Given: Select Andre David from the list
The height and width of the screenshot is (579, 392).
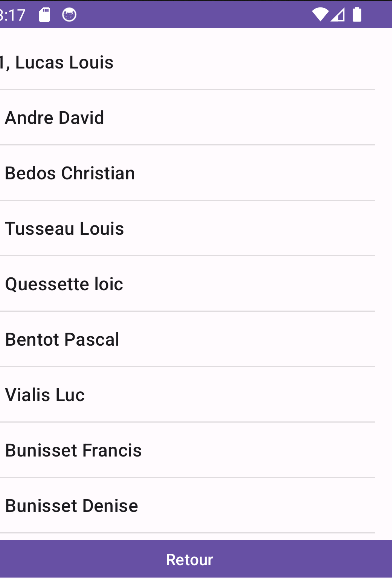Looking at the screenshot, I should point(188,117).
